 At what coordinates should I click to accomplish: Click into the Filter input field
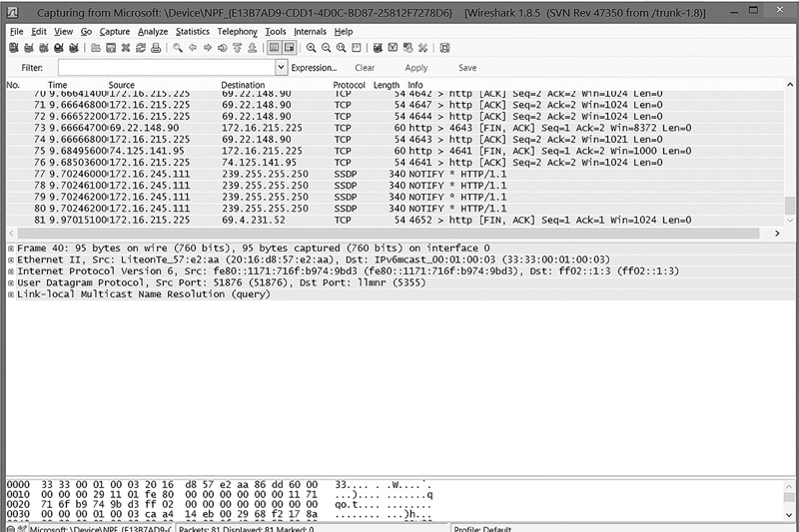[x=167, y=67]
